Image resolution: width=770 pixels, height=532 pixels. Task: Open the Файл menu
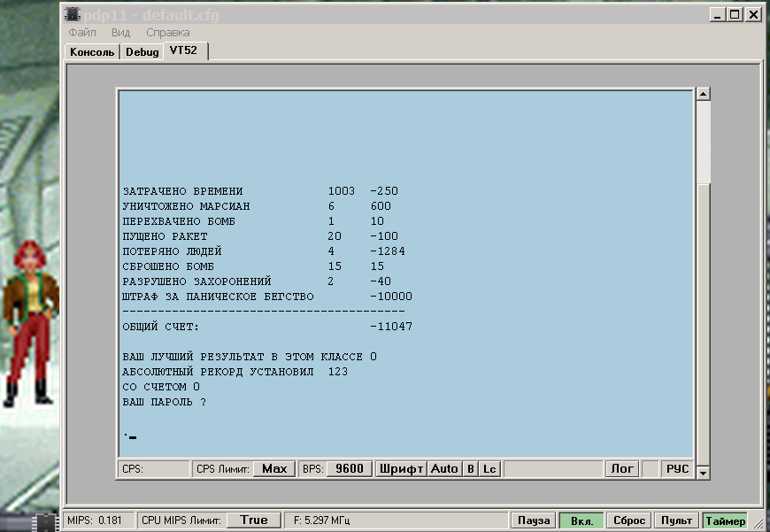click(82, 33)
